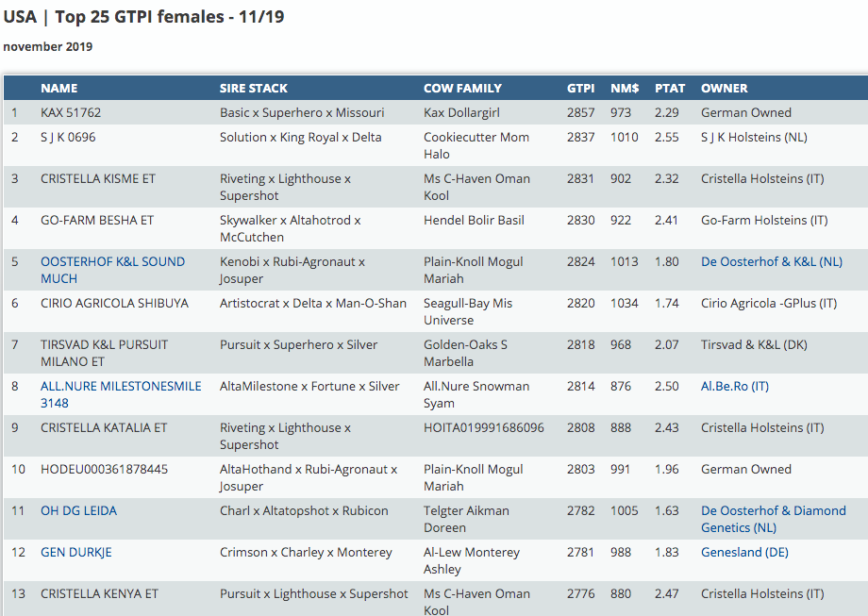Click the NM$ column header
Viewport: 868px width, 616px height.
pyautogui.click(x=625, y=89)
